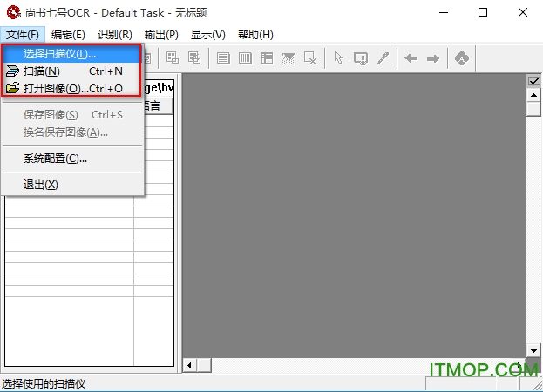Click the vertical scrollbar down arrow
543x392 pixels.
point(534,350)
